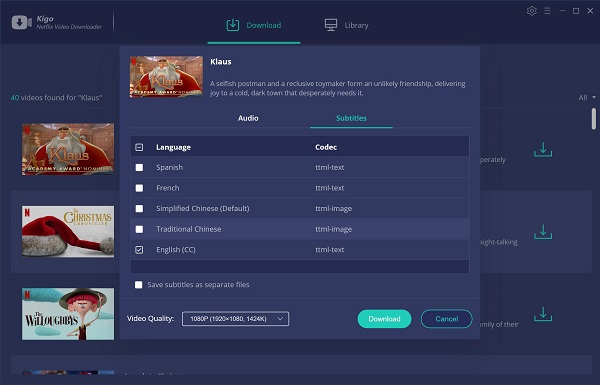
Task: Click the Download tab arrow icon
Action: [x=233, y=25]
